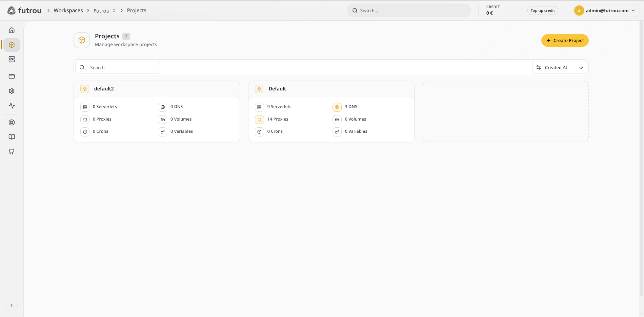Select the '14 Proxies' text
644x317 pixels.
pyautogui.click(x=278, y=119)
